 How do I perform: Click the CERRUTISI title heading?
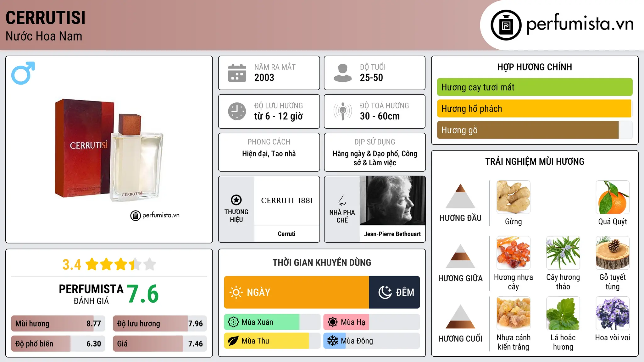(x=46, y=18)
